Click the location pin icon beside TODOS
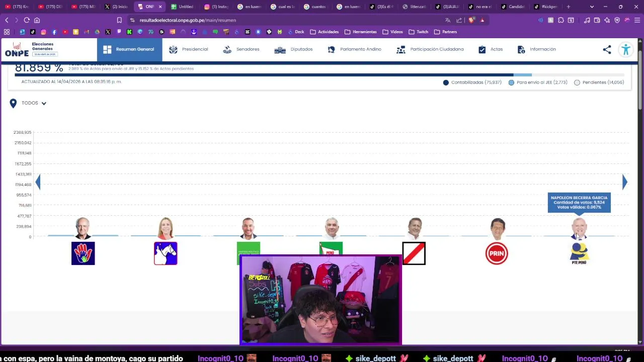Screen dimensions: 644x362 13,103
